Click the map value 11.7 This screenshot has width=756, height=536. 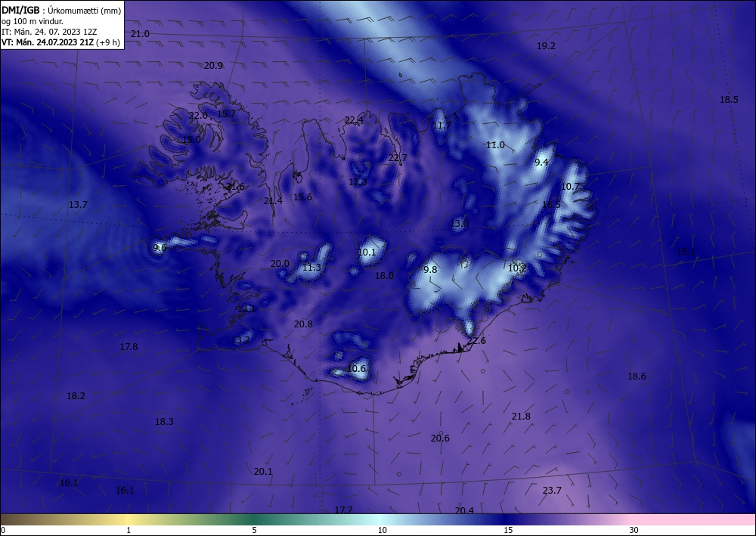pos(442,125)
